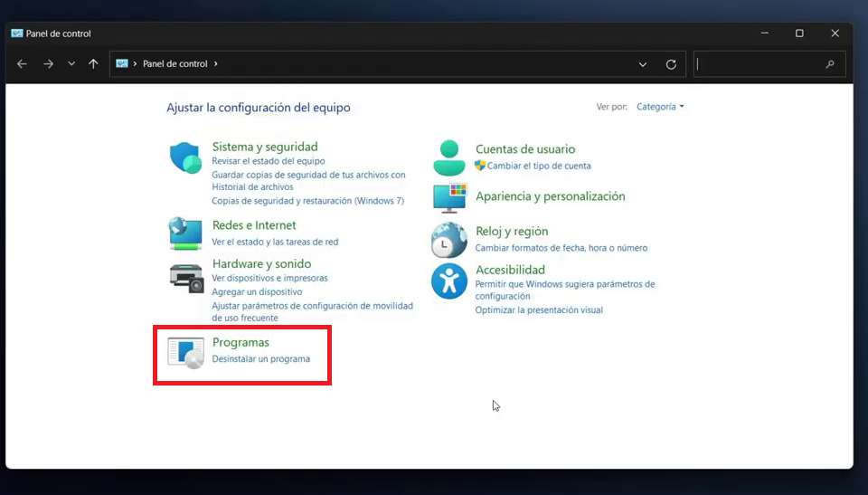868x495 pixels.
Task: Open Sistema y seguridad category
Action: [x=265, y=147]
